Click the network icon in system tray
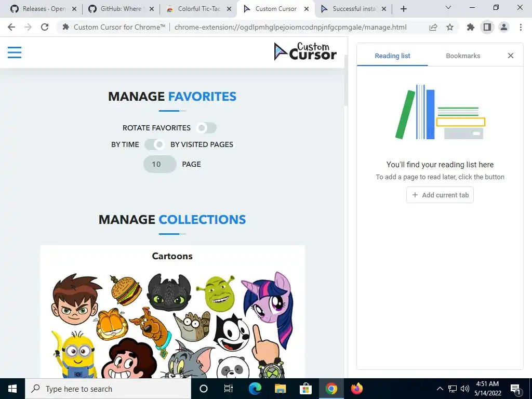Screen dimensions: 532x399 click(x=453, y=389)
